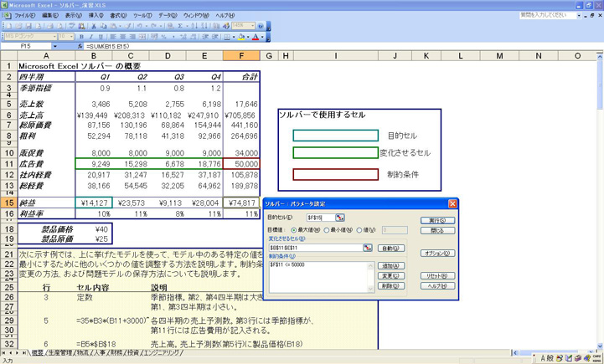Click the Print Preview icon
Viewport: 604px width, 364px height.
pyautogui.click(x=60, y=26)
